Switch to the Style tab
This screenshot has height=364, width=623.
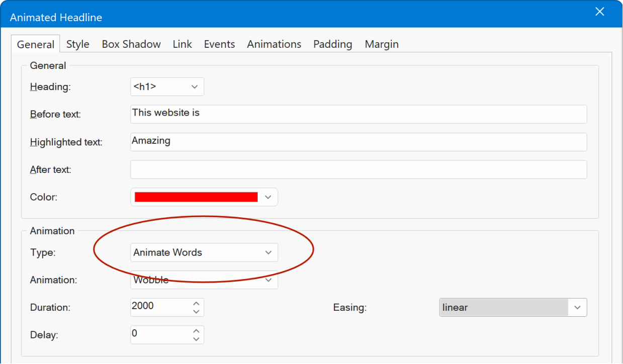[77, 44]
